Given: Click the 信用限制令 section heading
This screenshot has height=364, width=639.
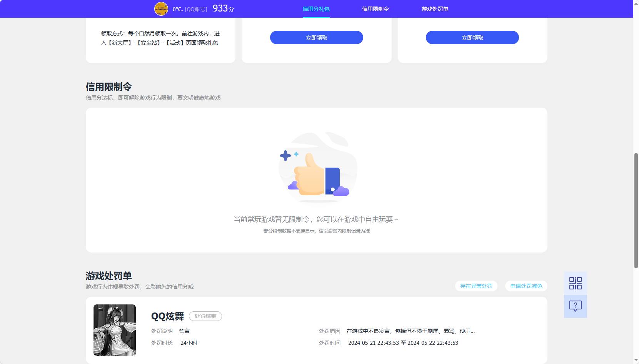Looking at the screenshot, I should 109,87.
